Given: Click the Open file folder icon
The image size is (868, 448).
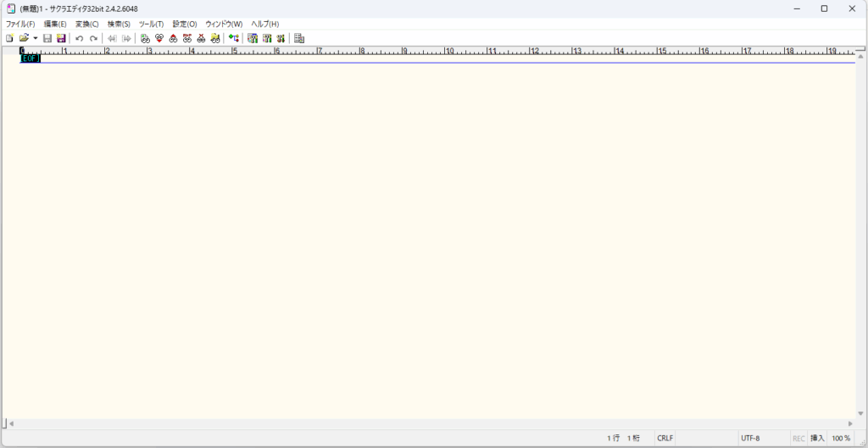Looking at the screenshot, I should [x=24, y=38].
